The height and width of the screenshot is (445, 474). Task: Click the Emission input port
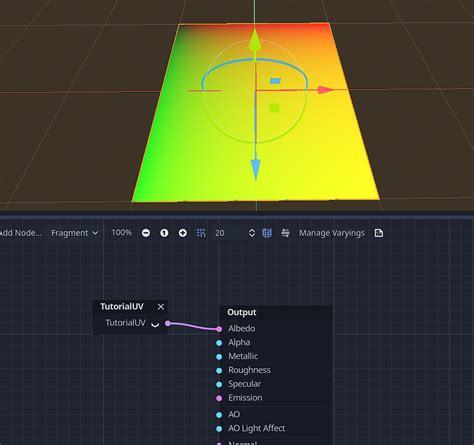click(x=219, y=398)
